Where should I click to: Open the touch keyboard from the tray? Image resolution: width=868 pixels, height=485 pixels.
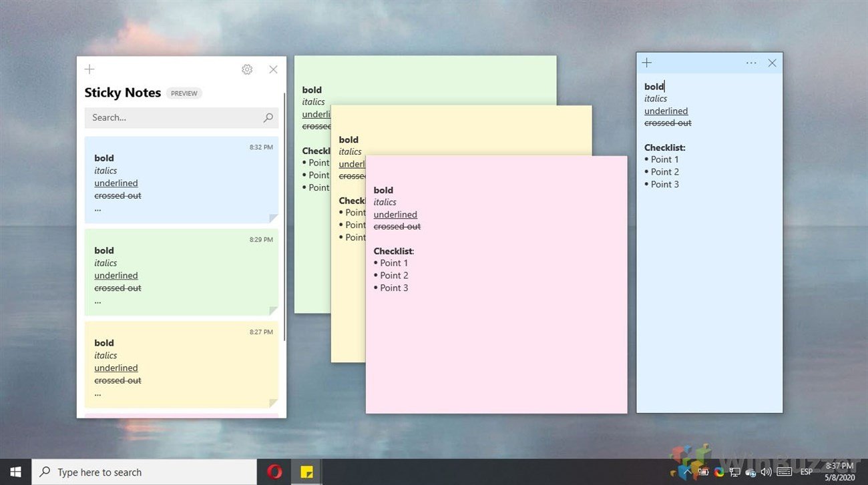[x=783, y=472]
